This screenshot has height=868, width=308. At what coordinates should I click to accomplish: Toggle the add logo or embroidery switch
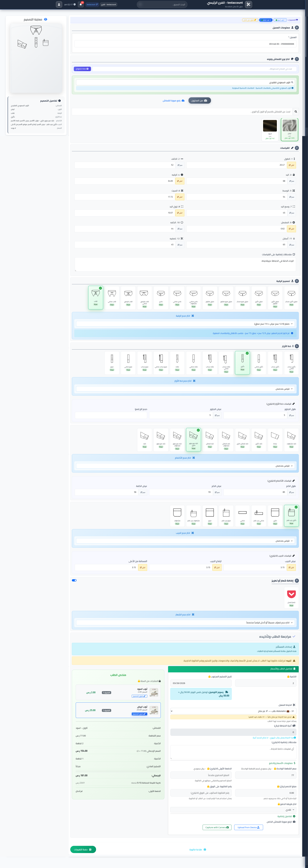[x=74, y=580]
